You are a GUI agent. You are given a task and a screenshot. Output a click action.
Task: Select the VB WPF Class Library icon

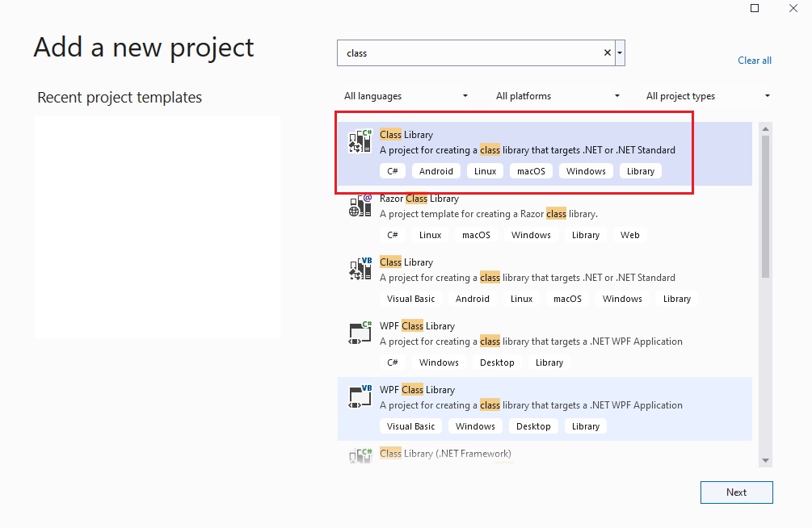360,396
